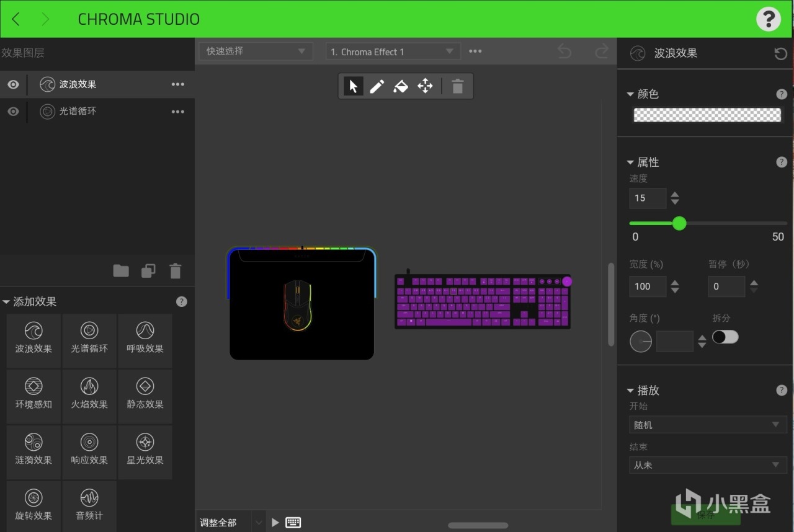Click the 速度 stepper arrows
The height and width of the screenshot is (532, 794).
tap(675, 198)
